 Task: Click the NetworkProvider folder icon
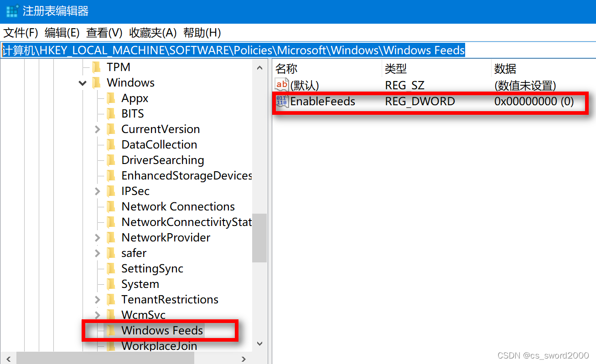111,238
